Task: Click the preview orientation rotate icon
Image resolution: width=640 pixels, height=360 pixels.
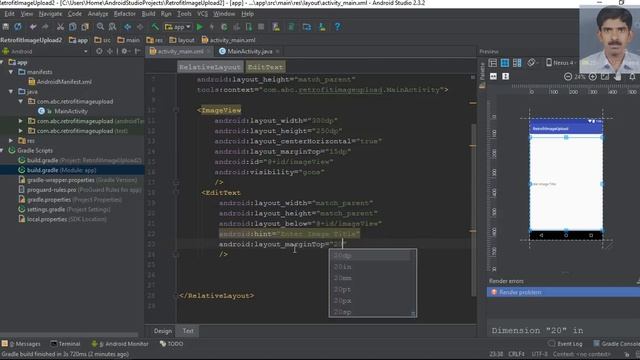Action: point(531,63)
